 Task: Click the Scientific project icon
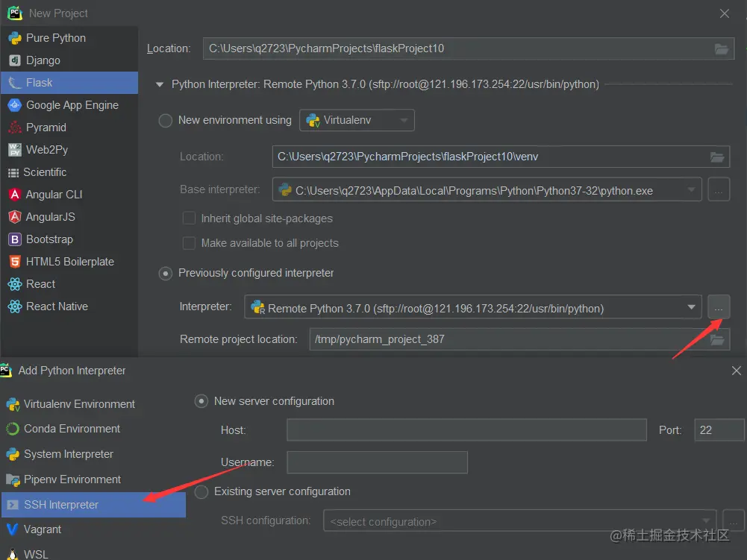pos(13,172)
